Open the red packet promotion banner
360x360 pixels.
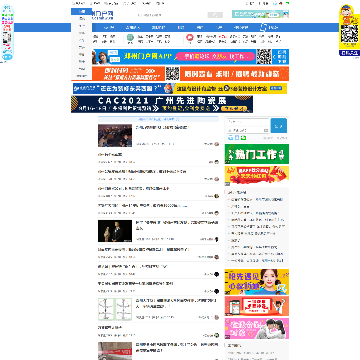(257, 175)
